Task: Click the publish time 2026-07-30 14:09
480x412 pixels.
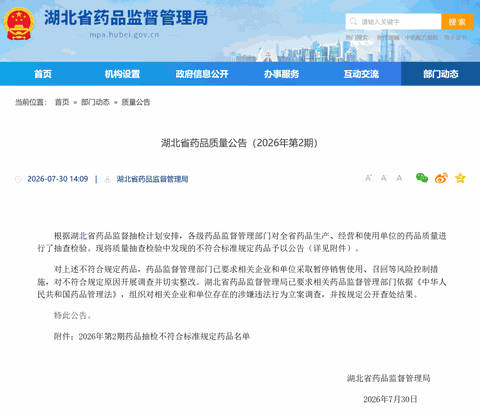Action: tap(58, 179)
